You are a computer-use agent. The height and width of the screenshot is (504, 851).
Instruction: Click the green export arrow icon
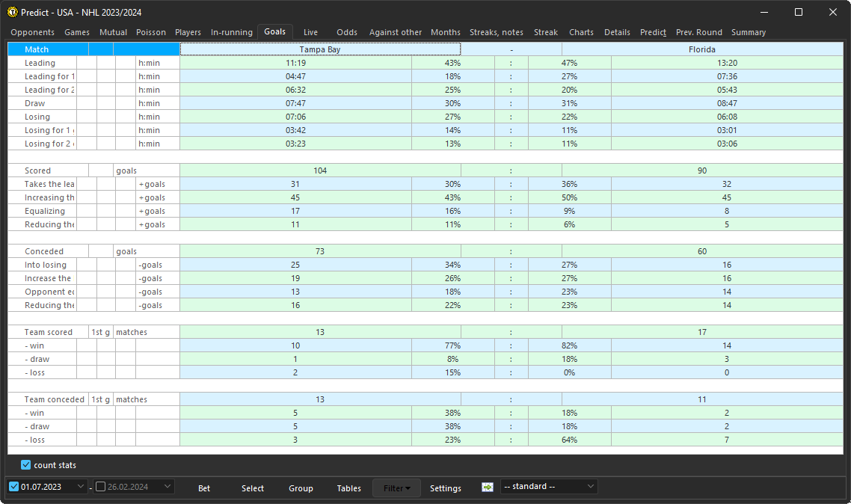click(x=487, y=487)
